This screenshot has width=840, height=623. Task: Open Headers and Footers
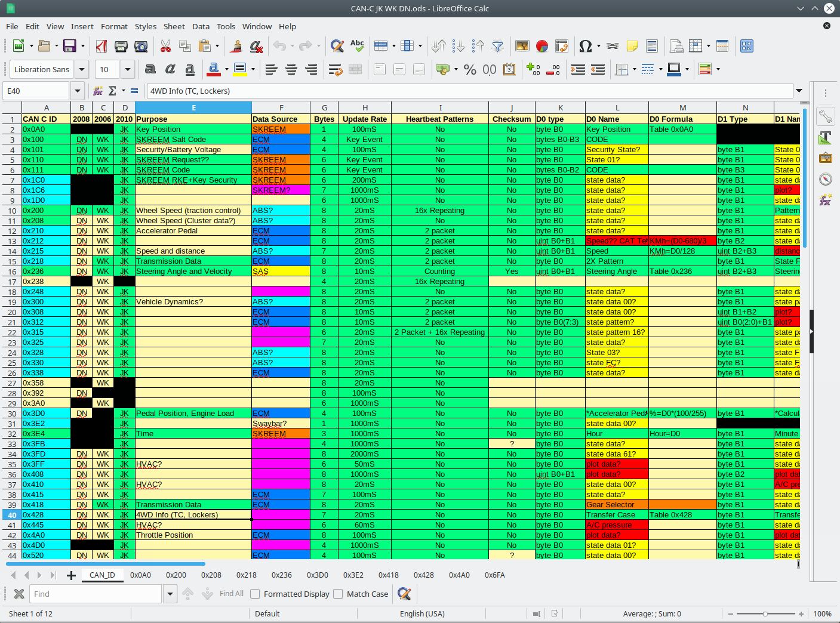pos(652,46)
